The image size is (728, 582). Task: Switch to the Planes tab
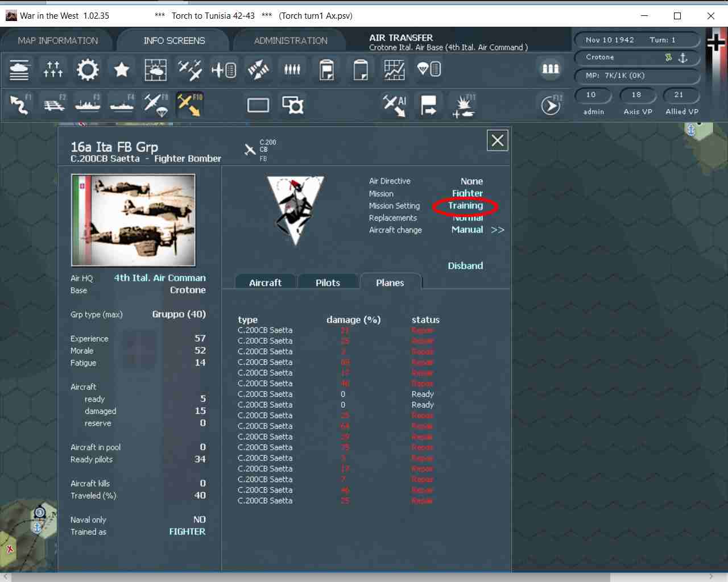tap(390, 282)
